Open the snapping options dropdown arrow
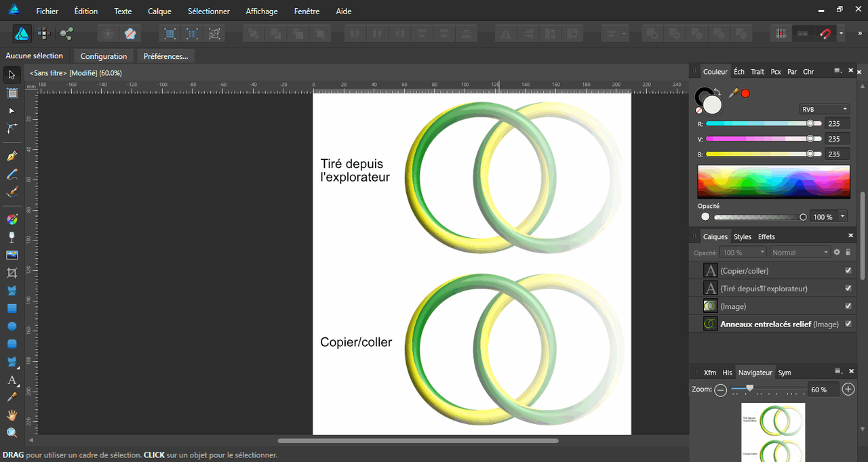 tap(841, 33)
